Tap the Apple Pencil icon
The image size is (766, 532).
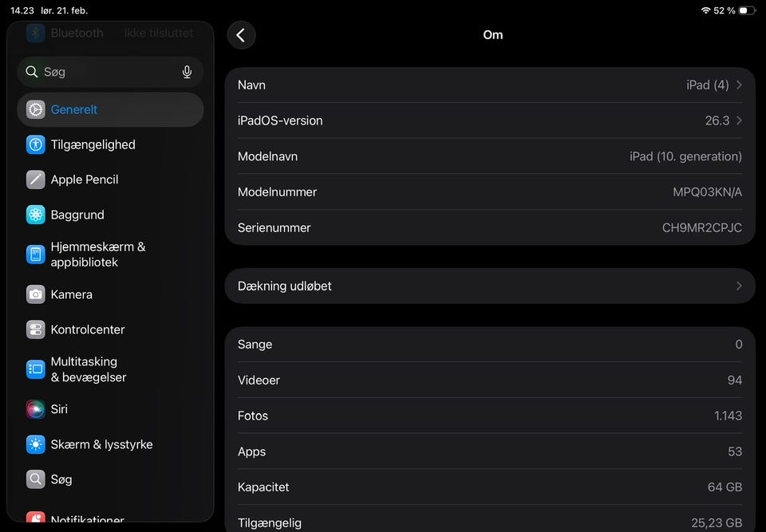(36, 179)
